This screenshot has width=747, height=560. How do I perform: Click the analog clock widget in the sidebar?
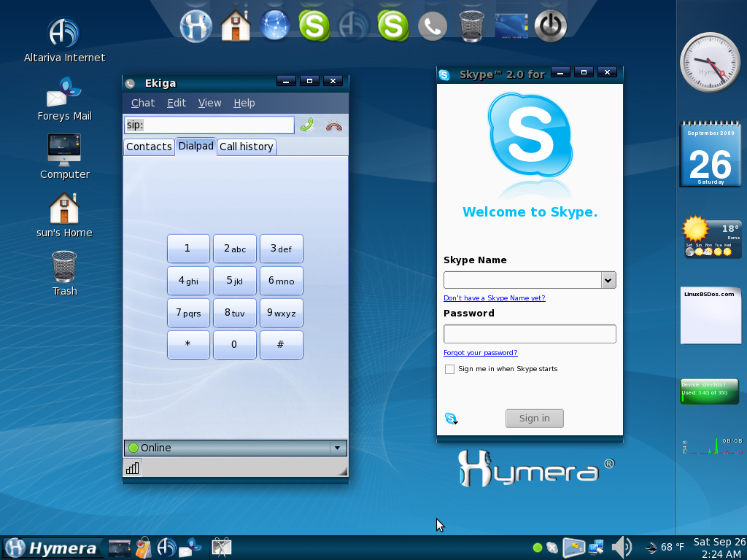tap(710, 63)
